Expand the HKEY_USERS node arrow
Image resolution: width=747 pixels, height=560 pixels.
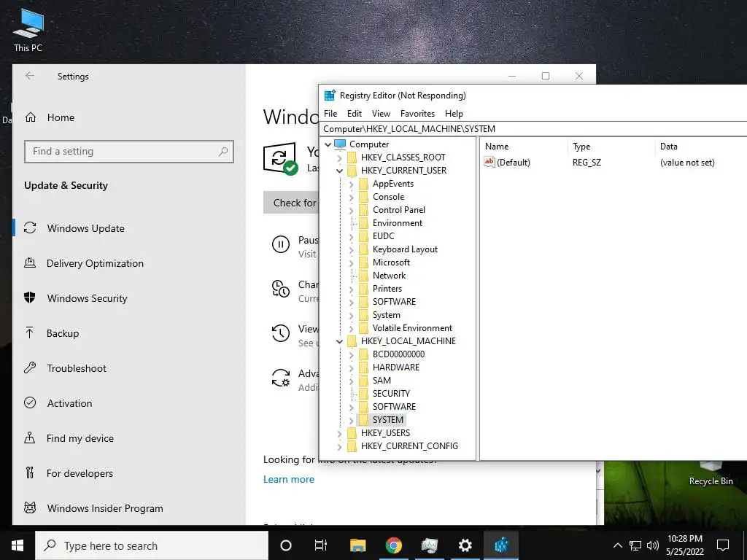click(x=339, y=433)
